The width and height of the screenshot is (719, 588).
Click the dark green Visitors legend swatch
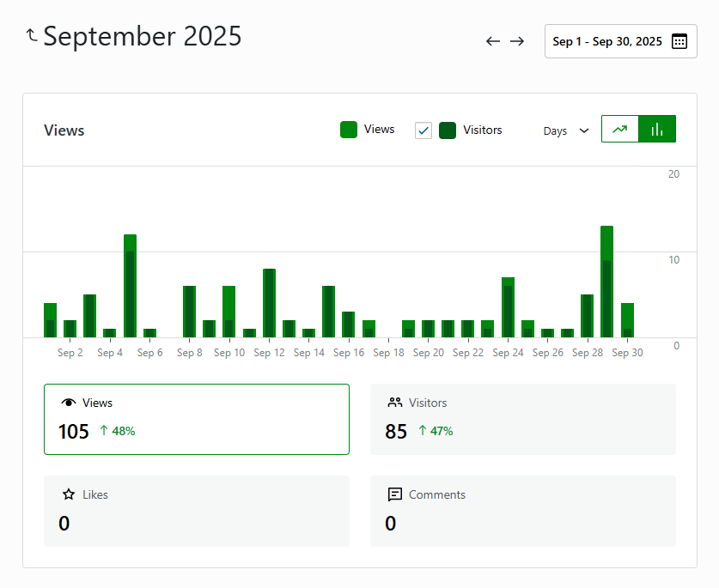448,130
